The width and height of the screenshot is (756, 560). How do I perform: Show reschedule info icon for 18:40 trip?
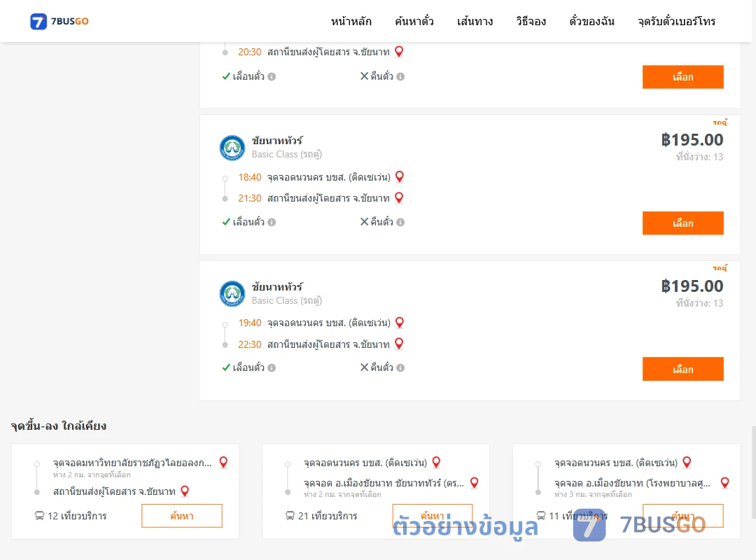(x=272, y=223)
